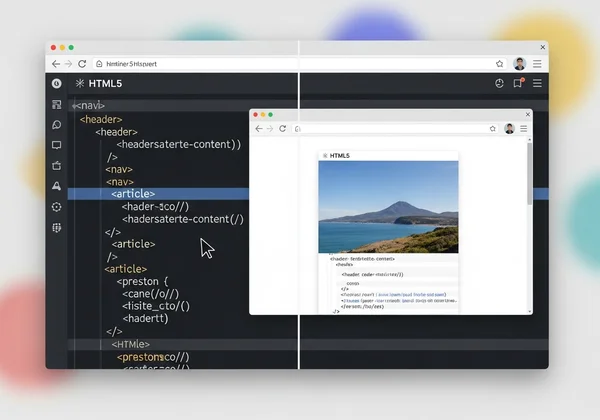
Task: Click the HTML5 title above the preview photo
Action: pos(339,156)
